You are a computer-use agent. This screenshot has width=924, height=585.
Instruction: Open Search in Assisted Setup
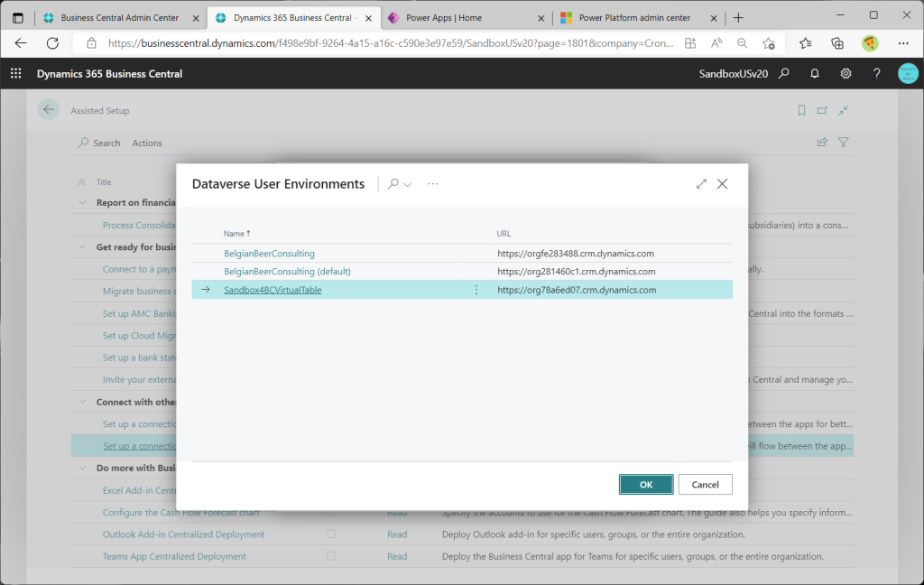[99, 143]
